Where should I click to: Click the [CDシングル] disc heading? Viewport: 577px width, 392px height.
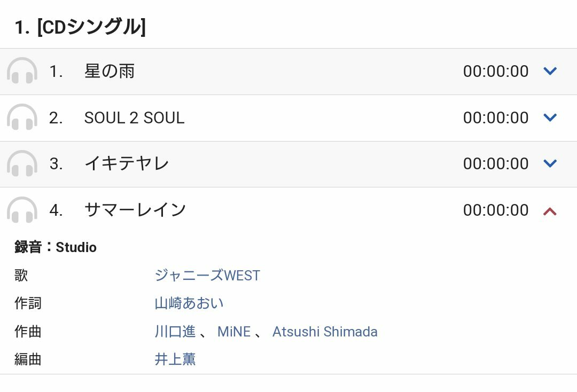(x=80, y=27)
